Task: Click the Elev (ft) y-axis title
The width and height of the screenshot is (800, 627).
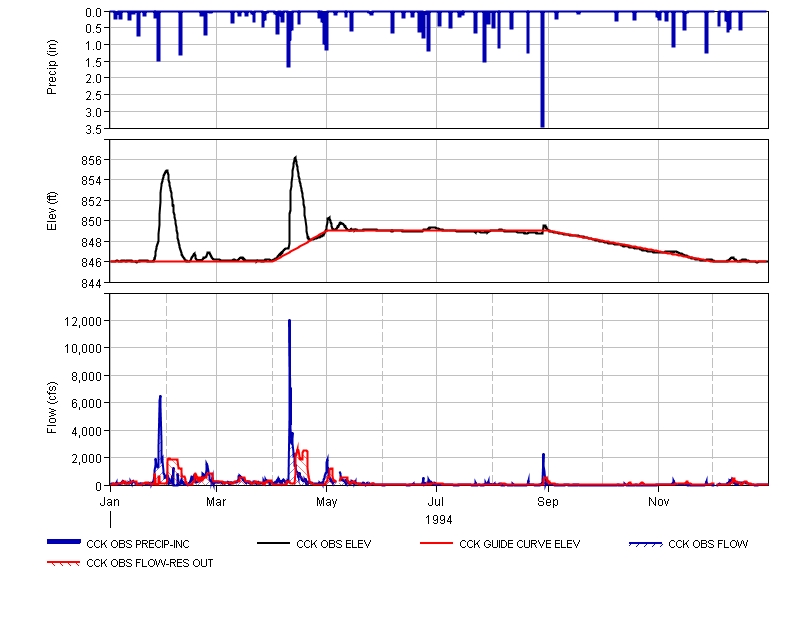Action: [x=52, y=211]
